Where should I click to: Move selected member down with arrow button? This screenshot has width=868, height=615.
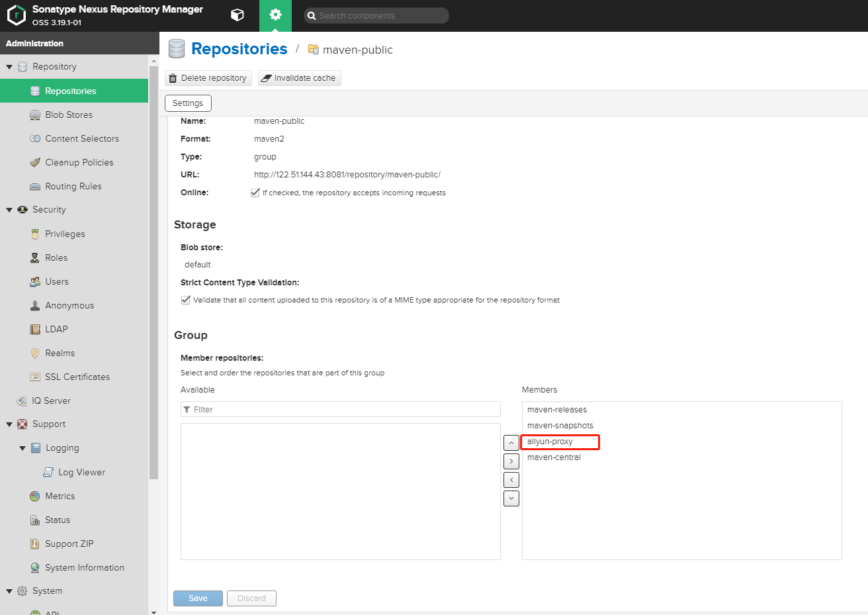coord(511,498)
